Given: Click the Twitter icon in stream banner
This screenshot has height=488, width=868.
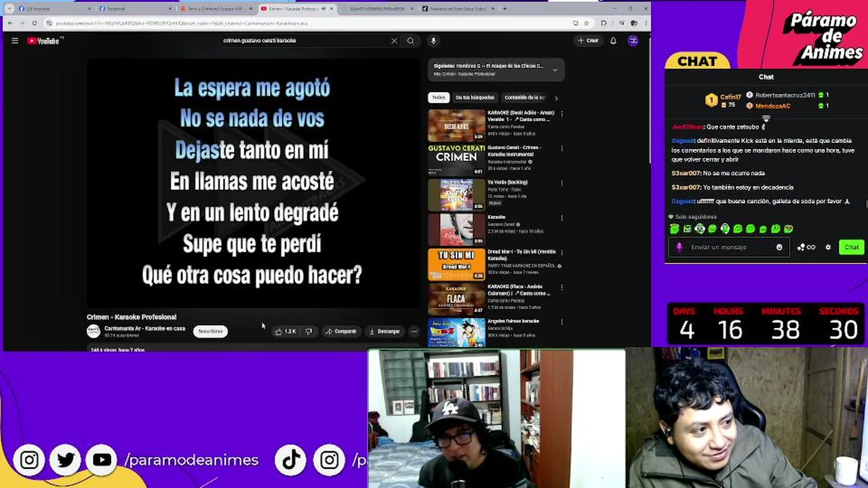Looking at the screenshot, I should pyautogui.click(x=66, y=460).
